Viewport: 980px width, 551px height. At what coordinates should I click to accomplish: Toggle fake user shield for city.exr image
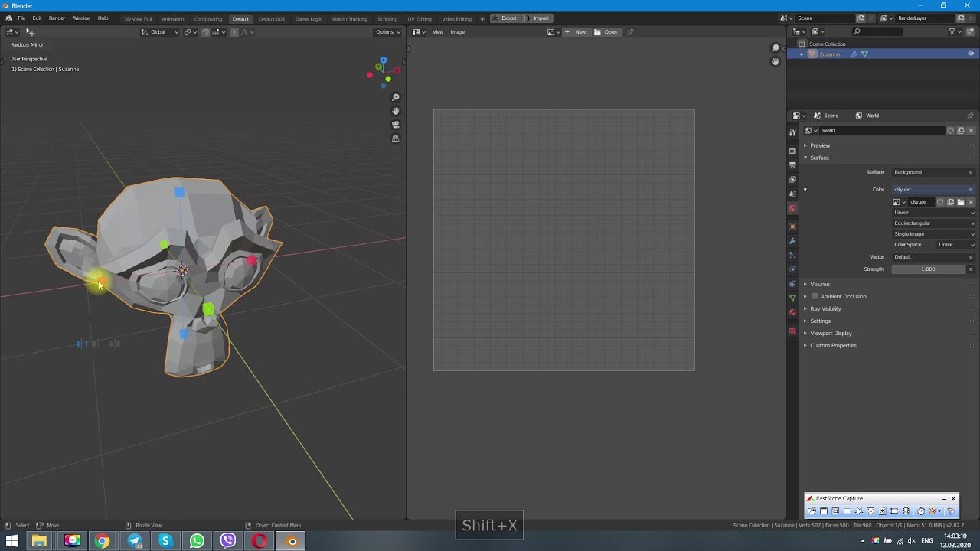pos(940,202)
